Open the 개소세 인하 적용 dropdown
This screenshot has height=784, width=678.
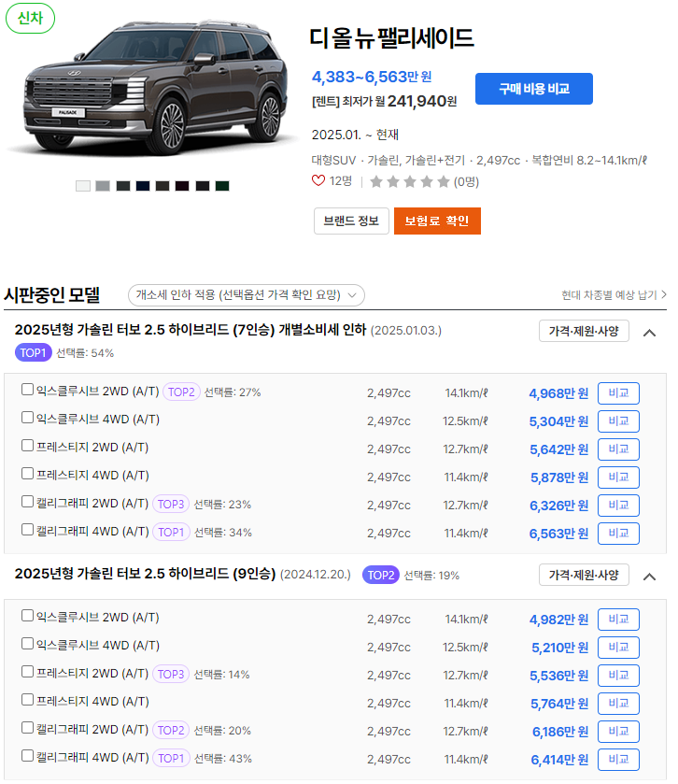point(247,295)
